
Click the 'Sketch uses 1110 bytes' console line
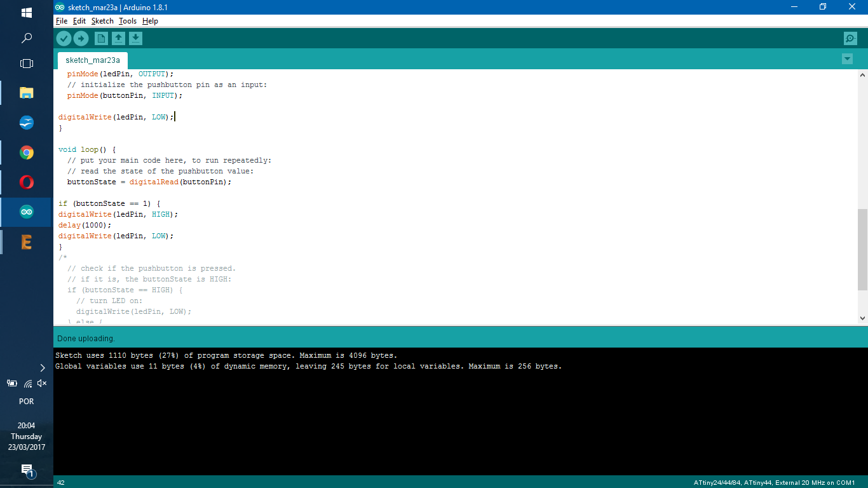[x=226, y=356]
